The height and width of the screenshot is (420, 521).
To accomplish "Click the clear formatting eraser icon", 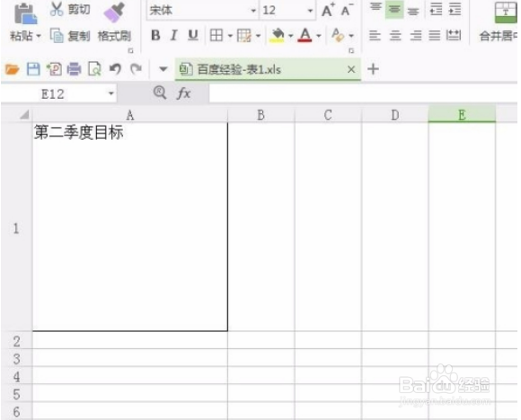I will pos(339,35).
